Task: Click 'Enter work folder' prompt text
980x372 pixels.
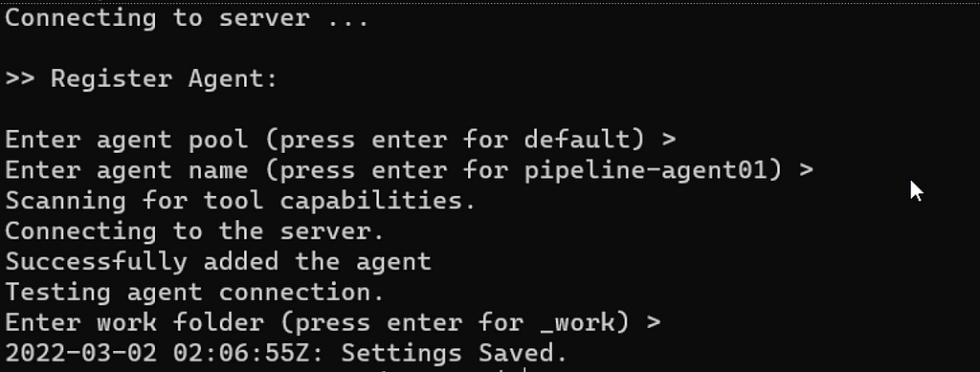Action: (134, 322)
